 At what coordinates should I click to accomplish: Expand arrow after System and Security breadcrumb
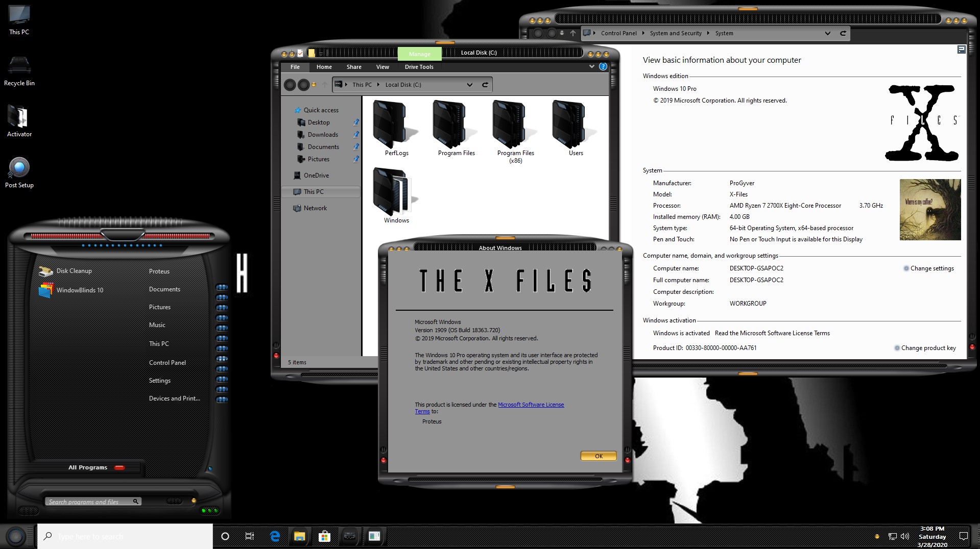[708, 33]
